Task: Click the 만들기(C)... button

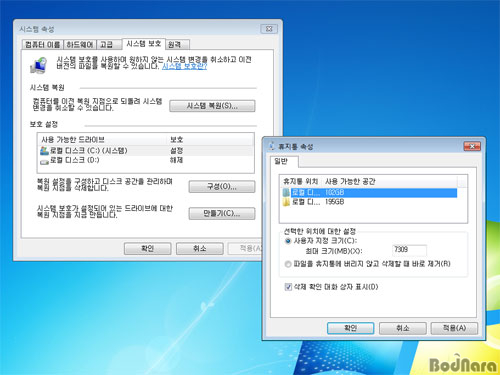Action: click(222, 214)
